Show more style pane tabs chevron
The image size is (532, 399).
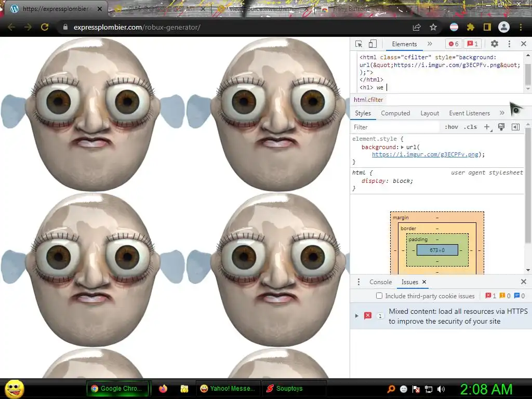point(502,113)
